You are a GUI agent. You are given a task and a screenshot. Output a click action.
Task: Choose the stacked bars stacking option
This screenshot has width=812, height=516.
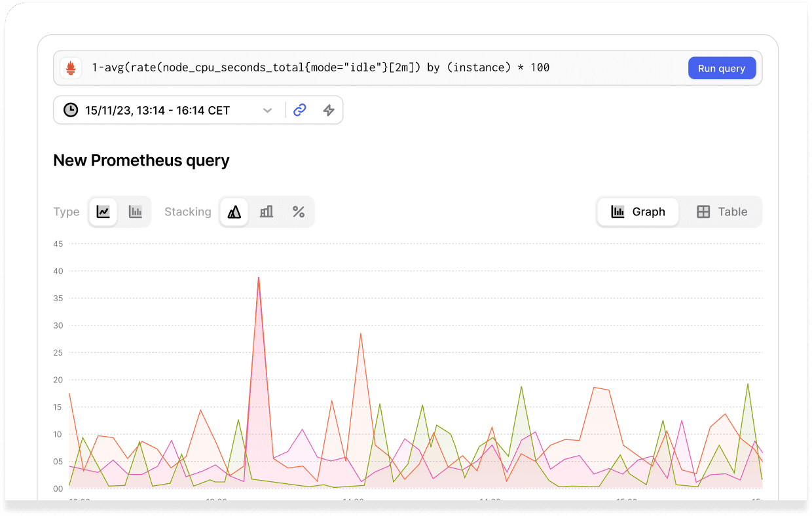[x=266, y=211]
